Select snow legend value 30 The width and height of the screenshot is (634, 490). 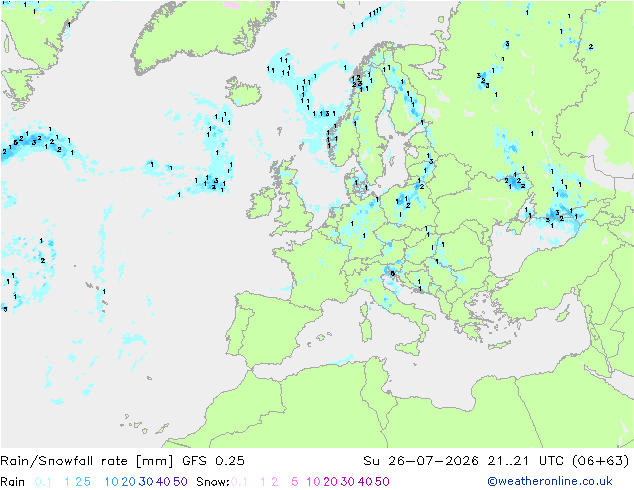pyautogui.click(x=348, y=482)
